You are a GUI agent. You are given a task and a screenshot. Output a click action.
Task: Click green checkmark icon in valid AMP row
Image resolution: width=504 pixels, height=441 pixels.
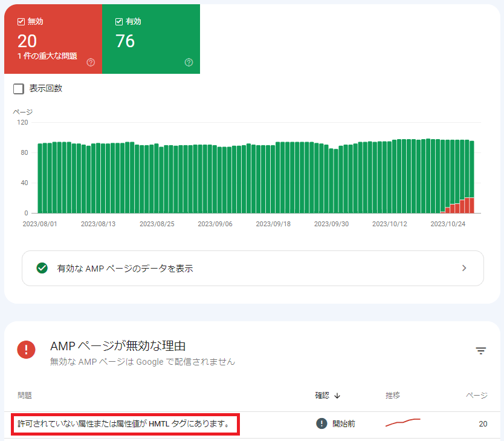click(x=42, y=268)
